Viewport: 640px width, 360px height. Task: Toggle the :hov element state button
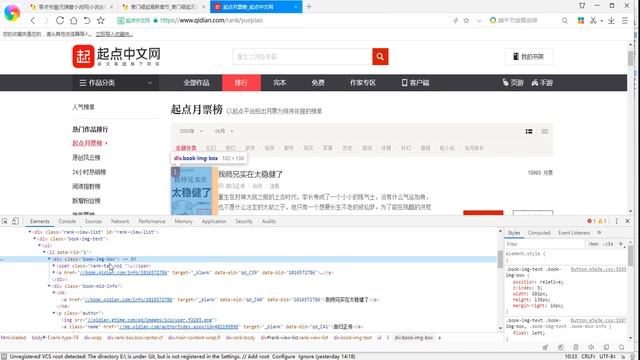pyautogui.click(x=593, y=244)
